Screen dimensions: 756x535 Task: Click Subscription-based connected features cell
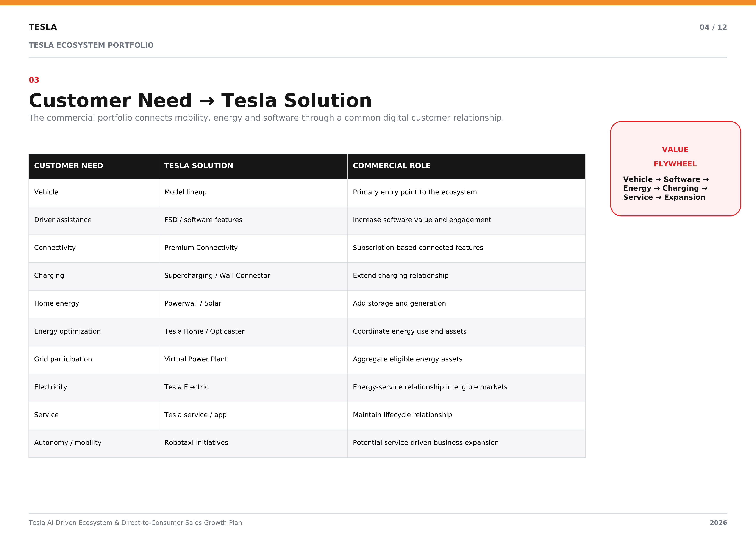(466, 248)
